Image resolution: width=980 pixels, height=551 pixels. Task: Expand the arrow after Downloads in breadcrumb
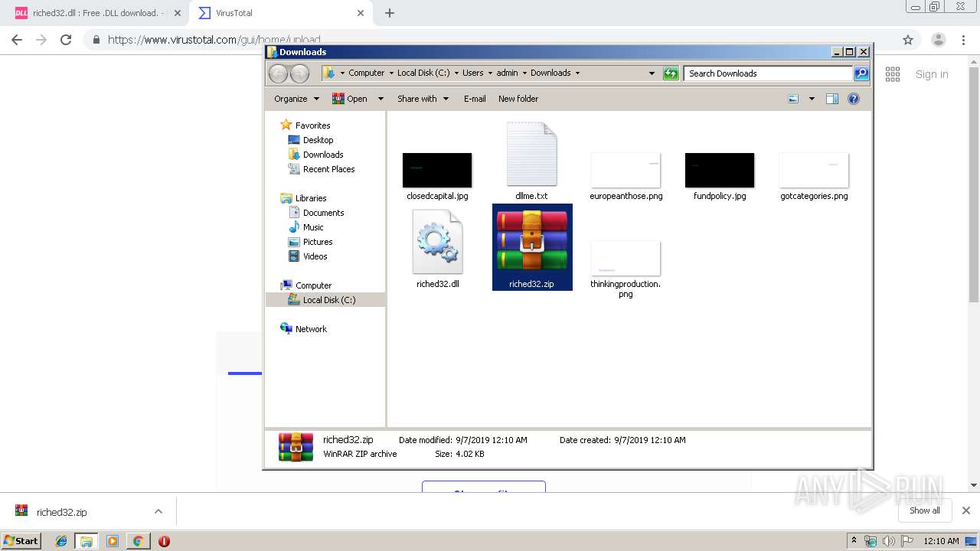(x=577, y=73)
